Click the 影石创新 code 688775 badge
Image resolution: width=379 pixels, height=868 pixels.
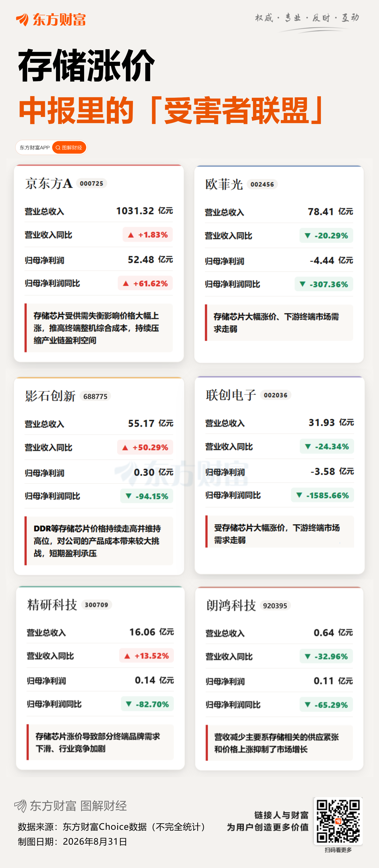[95, 396]
